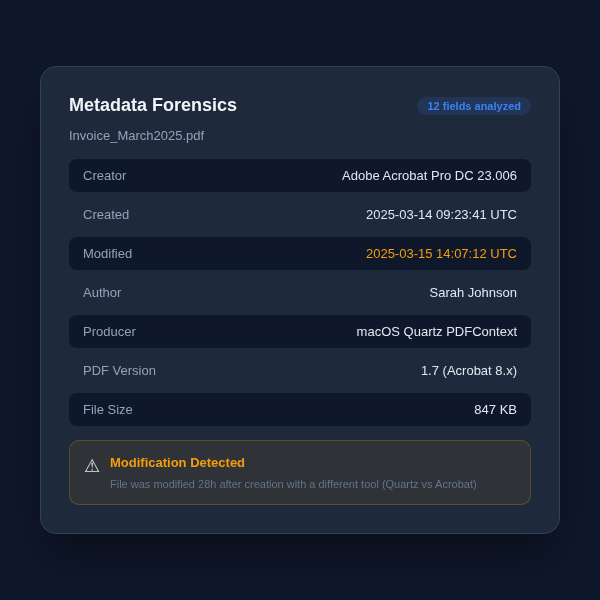The height and width of the screenshot is (600, 600).
Task: Click the alert description about 28h modification
Action: (x=293, y=484)
